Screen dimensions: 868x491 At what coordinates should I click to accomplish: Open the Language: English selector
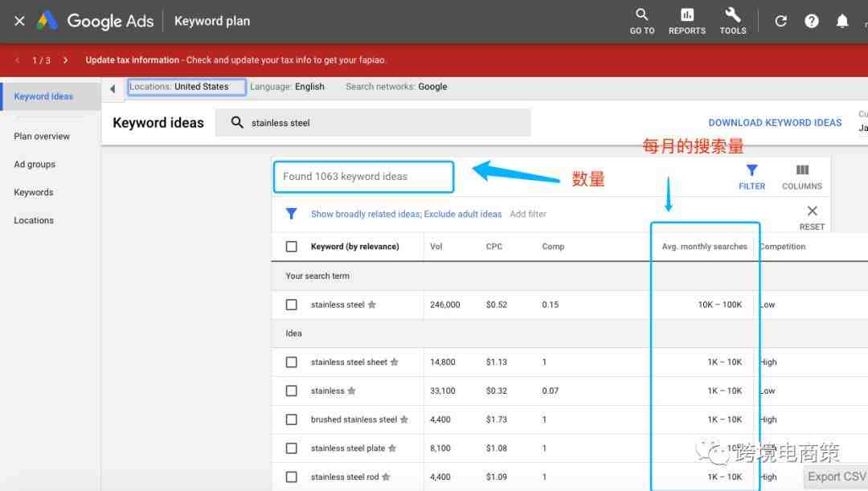pos(287,87)
